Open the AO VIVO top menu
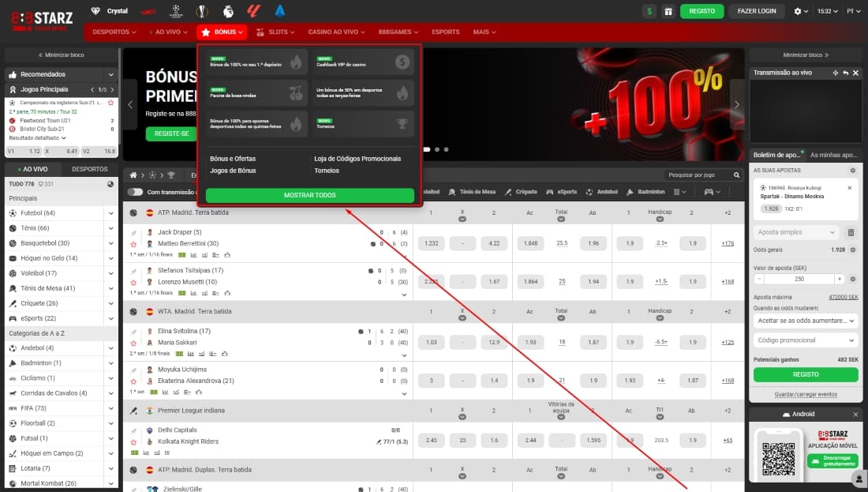Viewport: 868px width, 492px height. pos(169,32)
